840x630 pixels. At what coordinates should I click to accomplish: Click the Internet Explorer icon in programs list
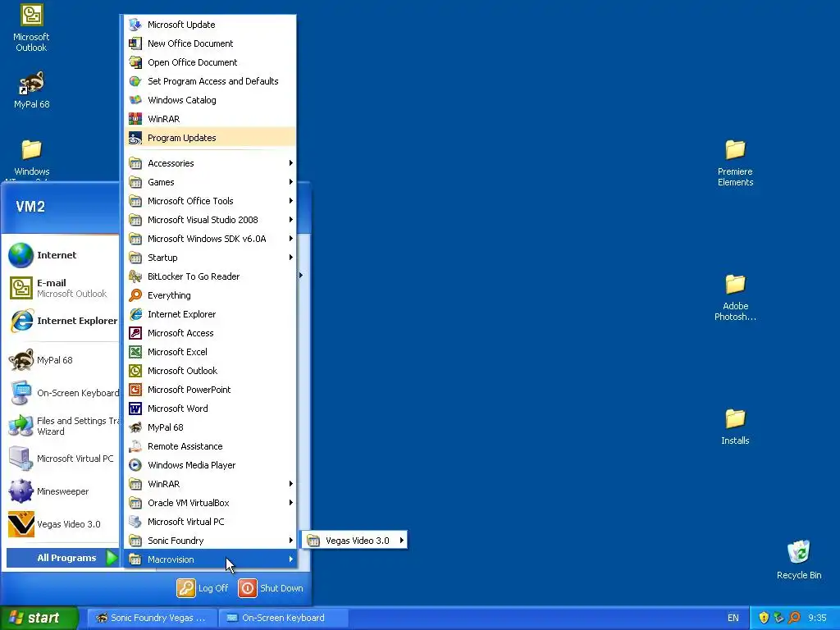135,314
